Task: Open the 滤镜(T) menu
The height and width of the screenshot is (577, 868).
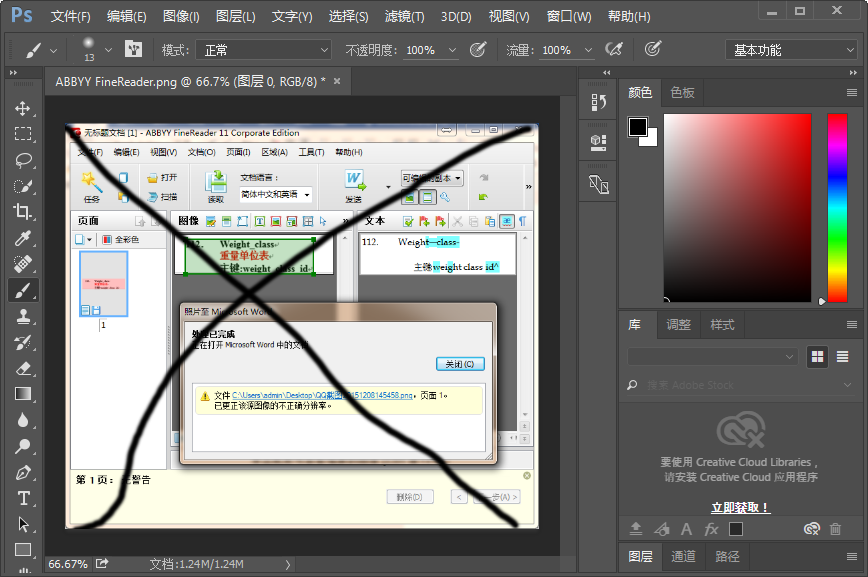Action: [405, 17]
